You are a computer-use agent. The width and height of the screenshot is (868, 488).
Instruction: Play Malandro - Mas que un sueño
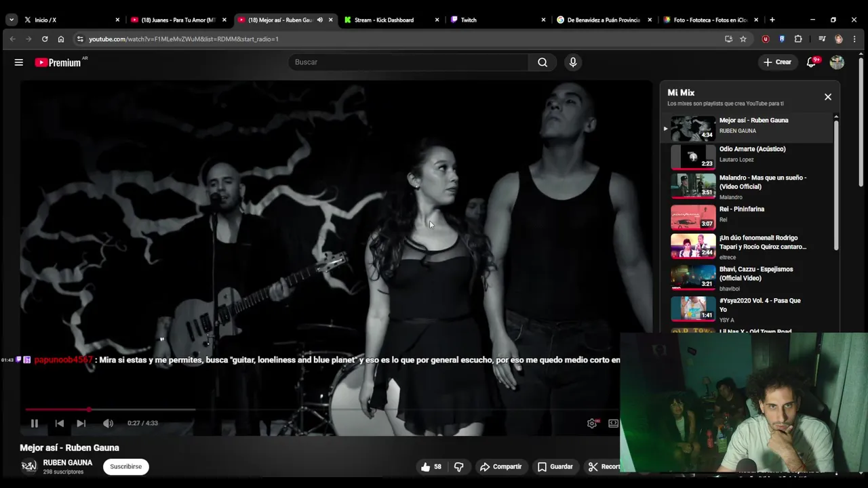746,186
